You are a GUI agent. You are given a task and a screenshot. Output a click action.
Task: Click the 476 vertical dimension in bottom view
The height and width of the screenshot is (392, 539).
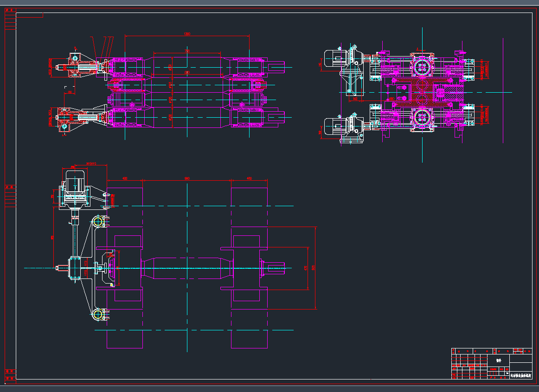click(x=305, y=268)
